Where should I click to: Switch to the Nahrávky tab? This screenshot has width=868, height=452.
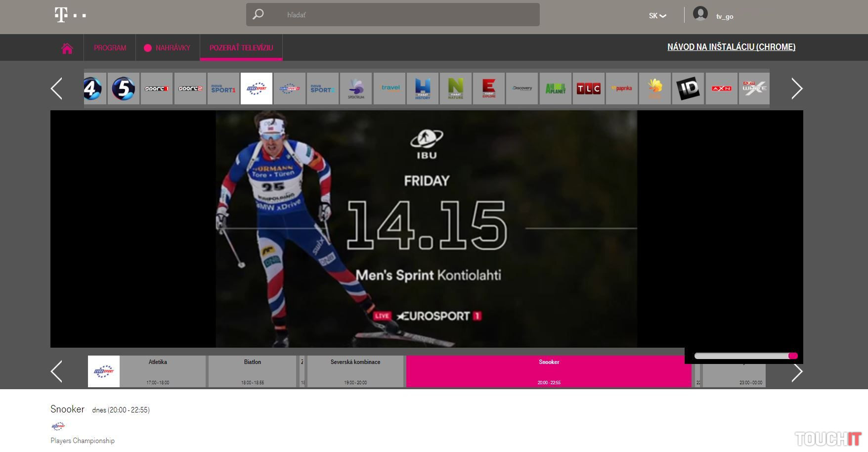tap(168, 48)
